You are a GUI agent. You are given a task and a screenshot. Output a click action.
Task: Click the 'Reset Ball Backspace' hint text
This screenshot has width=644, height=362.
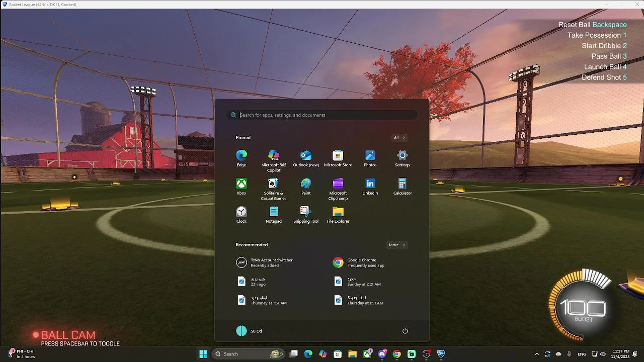[592, 25]
